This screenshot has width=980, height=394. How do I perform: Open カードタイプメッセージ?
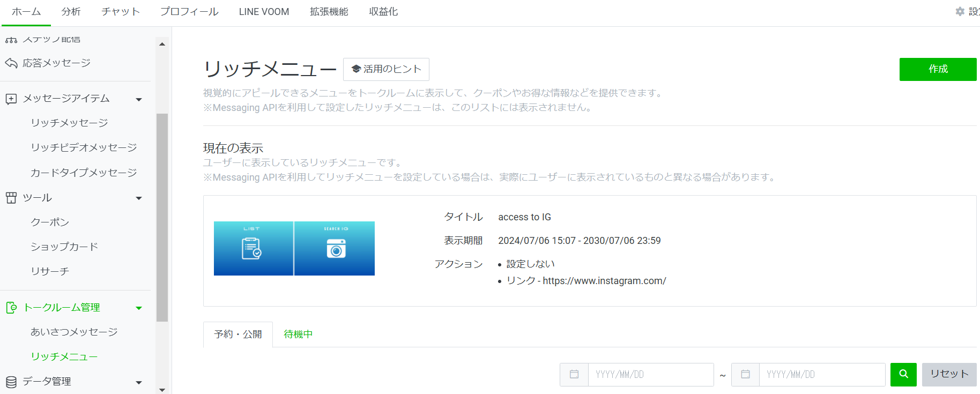[x=84, y=173]
